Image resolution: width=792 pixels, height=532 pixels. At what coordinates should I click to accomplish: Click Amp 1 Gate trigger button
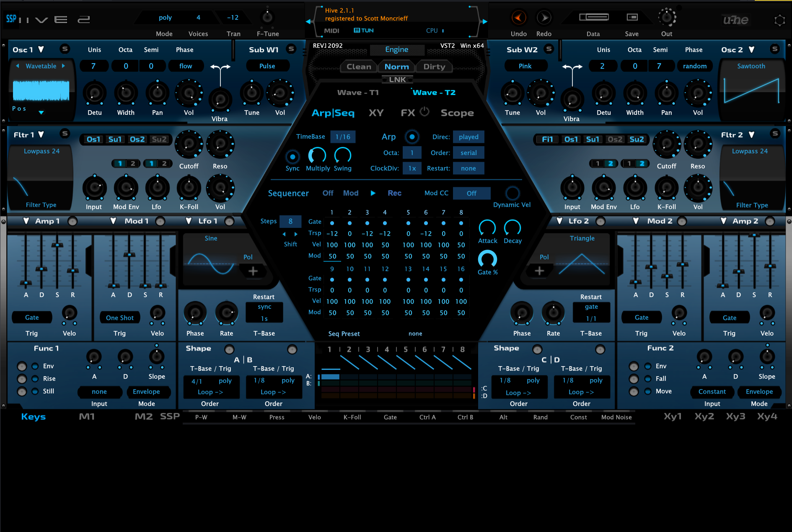(x=32, y=318)
